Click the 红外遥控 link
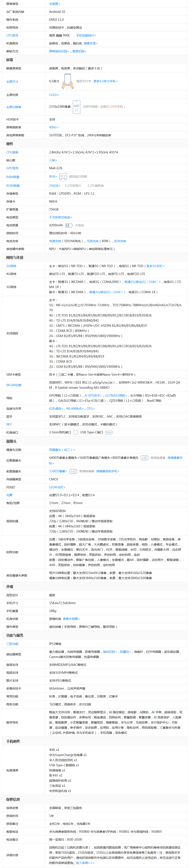This screenshot has height=868, width=193. point(56,408)
